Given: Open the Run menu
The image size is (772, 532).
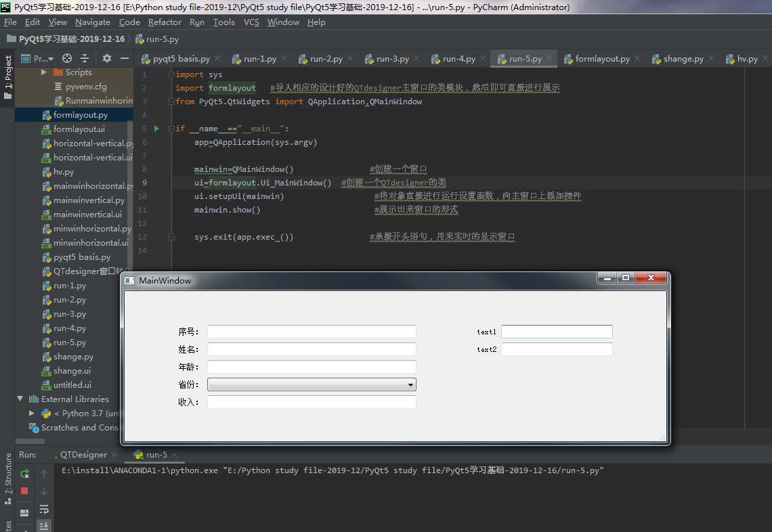Looking at the screenshot, I should 197,22.
